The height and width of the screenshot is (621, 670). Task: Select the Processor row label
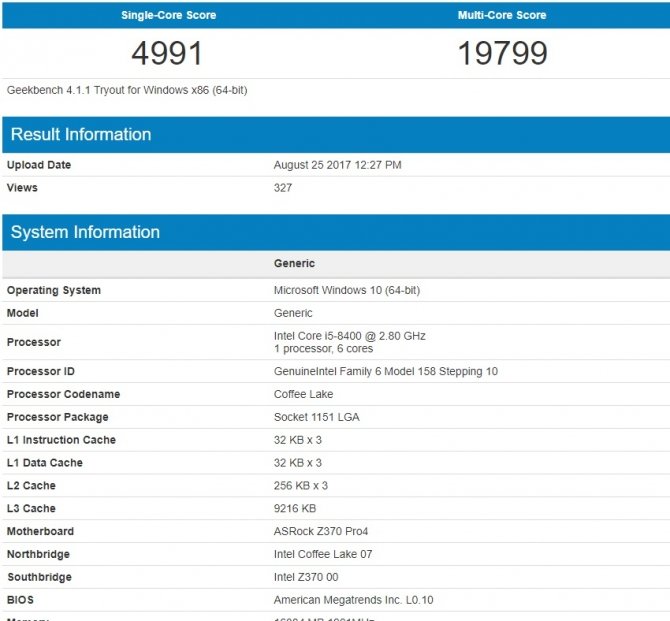[x=34, y=342]
